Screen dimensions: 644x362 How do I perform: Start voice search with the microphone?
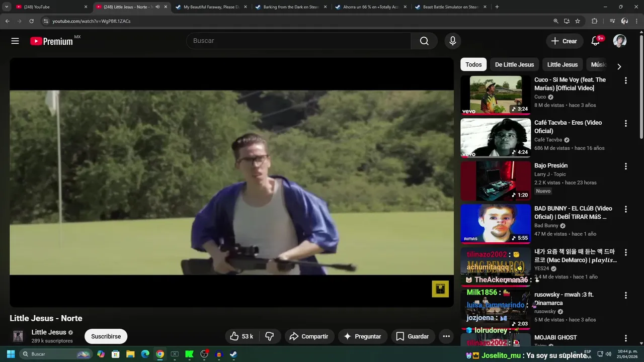coord(453,41)
